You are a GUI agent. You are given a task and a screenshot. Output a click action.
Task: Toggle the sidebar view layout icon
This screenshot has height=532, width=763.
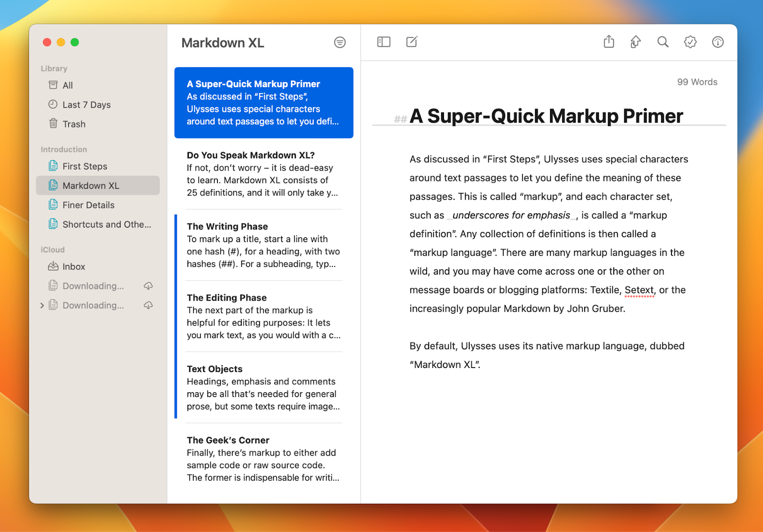point(384,42)
